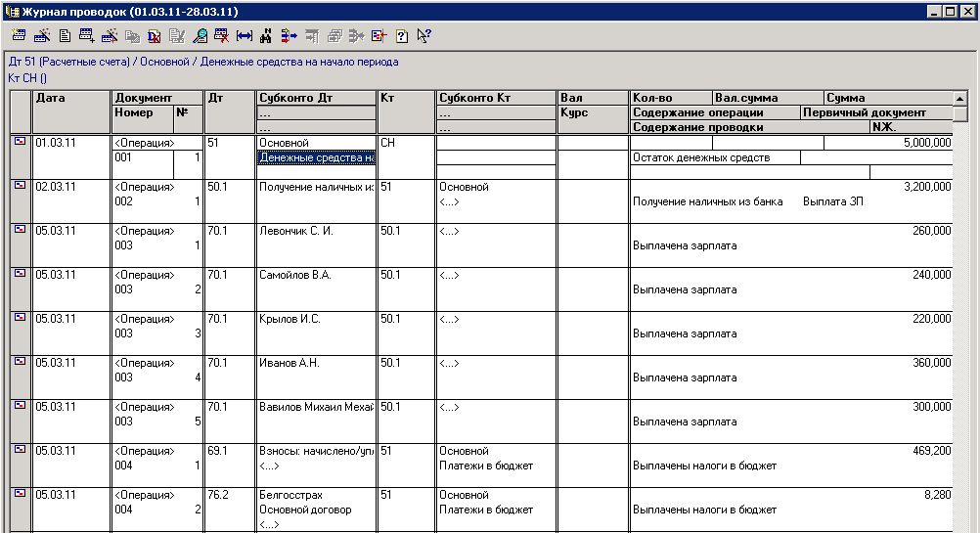Click the Субконто Кт column header
Image resolution: width=980 pixels, height=533 pixels.
496,98
